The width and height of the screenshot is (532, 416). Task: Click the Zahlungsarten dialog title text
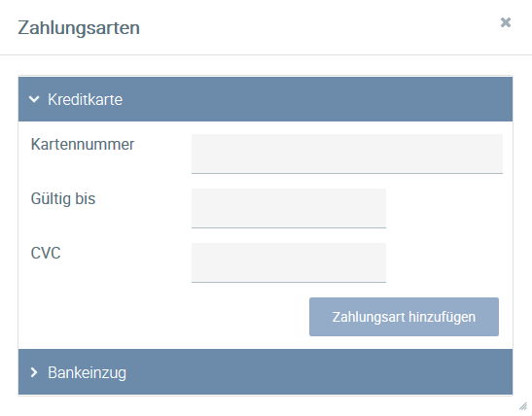coord(79,27)
